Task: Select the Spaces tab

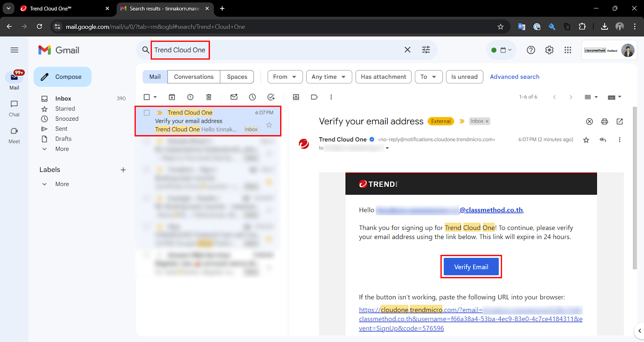Action: coord(237,77)
